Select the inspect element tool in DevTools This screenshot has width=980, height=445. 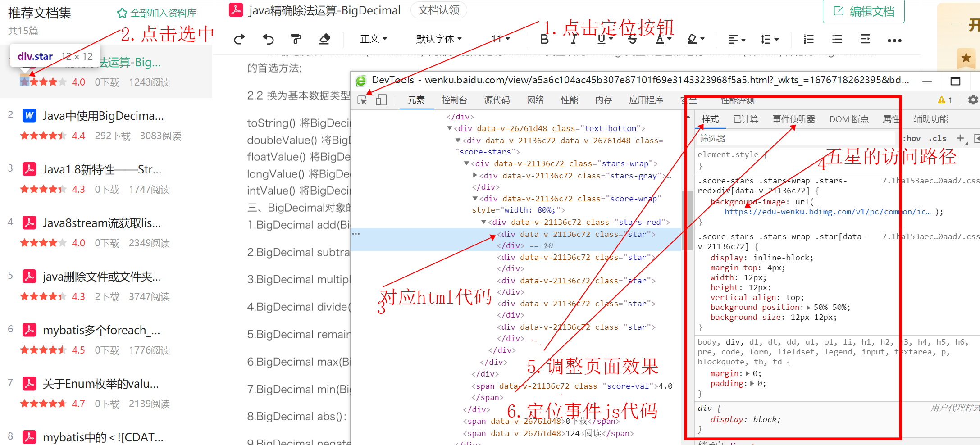[362, 100]
